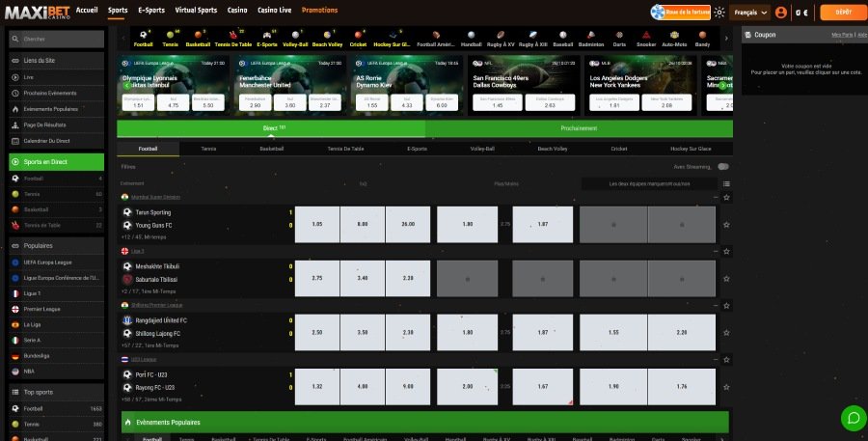Go to Accueil in top navigation
Viewport: 868px width, 441px height.
click(87, 10)
